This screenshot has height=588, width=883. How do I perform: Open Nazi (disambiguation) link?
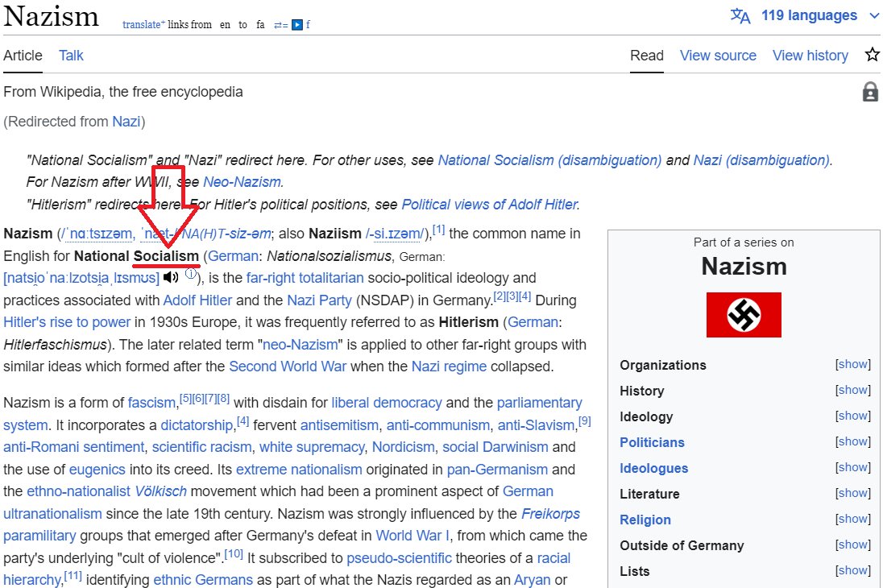761,160
